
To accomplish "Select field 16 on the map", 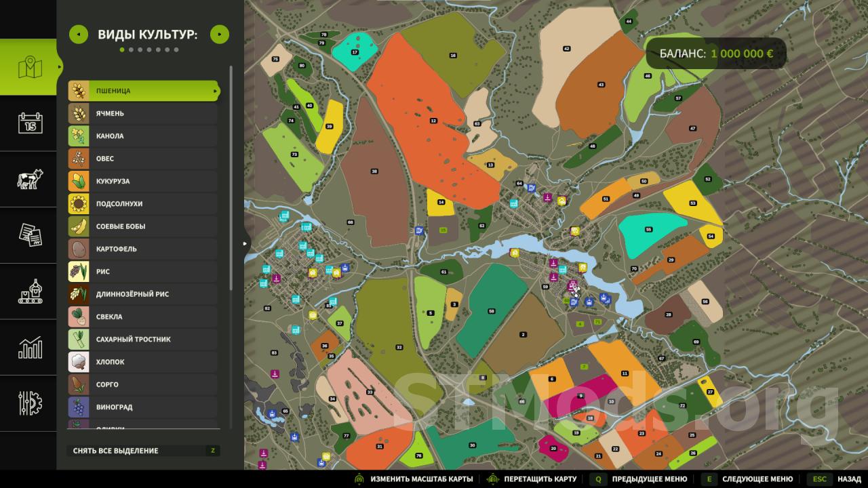I will [453, 55].
